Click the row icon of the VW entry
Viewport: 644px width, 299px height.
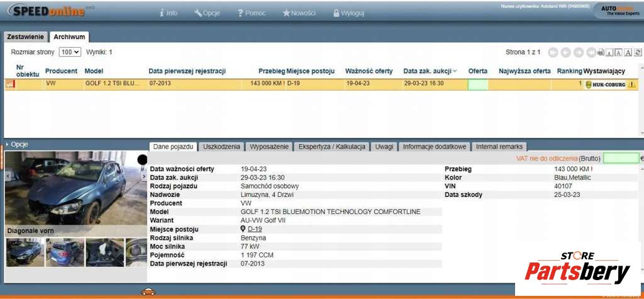coord(9,84)
